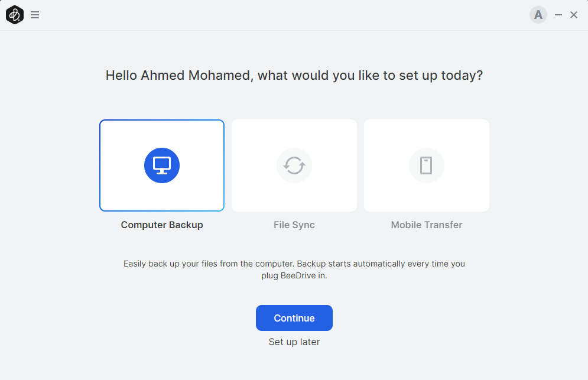The height and width of the screenshot is (380, 588).
Task: Click the blue monitor backup icon
Action: pyautogui.click(x=162, y=165)
